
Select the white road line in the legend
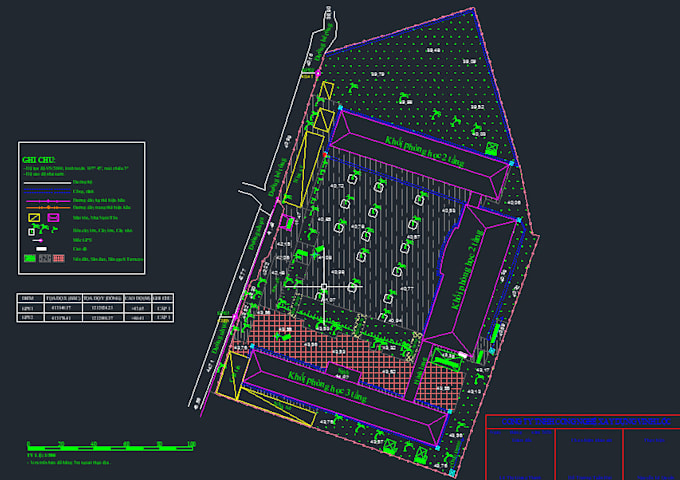(x=47, y=183)
